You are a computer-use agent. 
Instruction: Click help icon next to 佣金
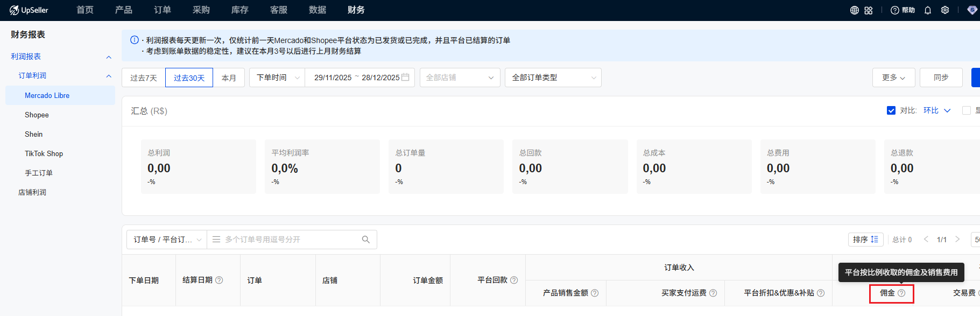[901, 293]
